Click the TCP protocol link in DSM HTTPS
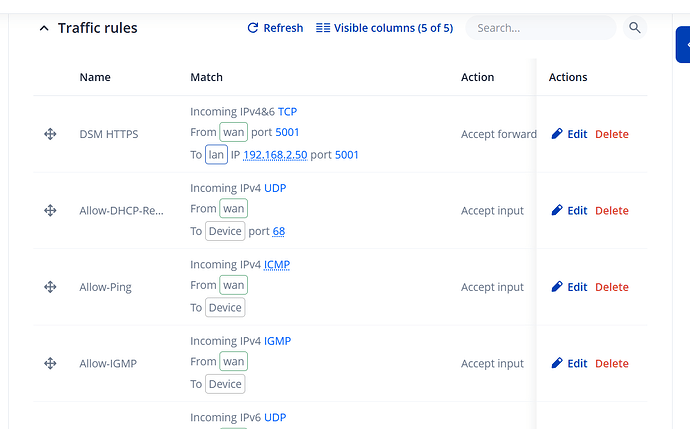Viewport: 690px width, 429px height. pos(287,112)
